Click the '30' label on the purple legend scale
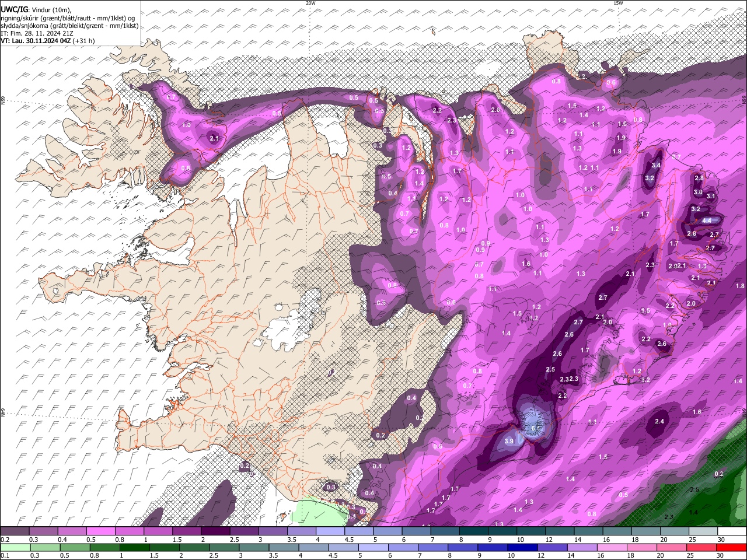Viewport: 747px width, 560px height. [721, 540]
